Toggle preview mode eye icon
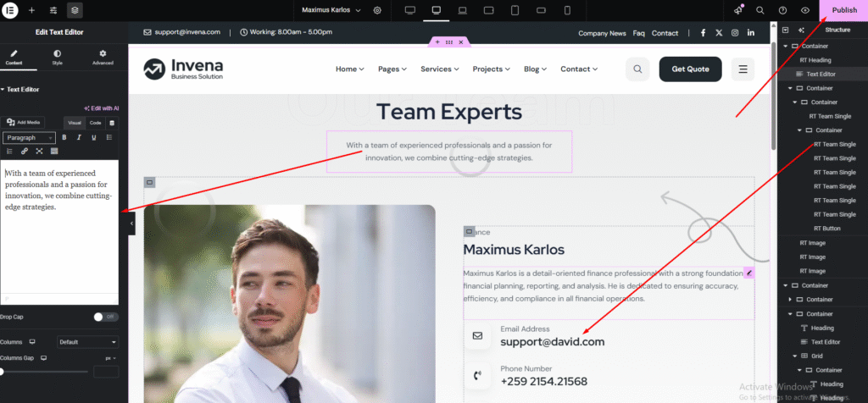The image size is (868, 403). pyautogui.click(x=805, y=10)
